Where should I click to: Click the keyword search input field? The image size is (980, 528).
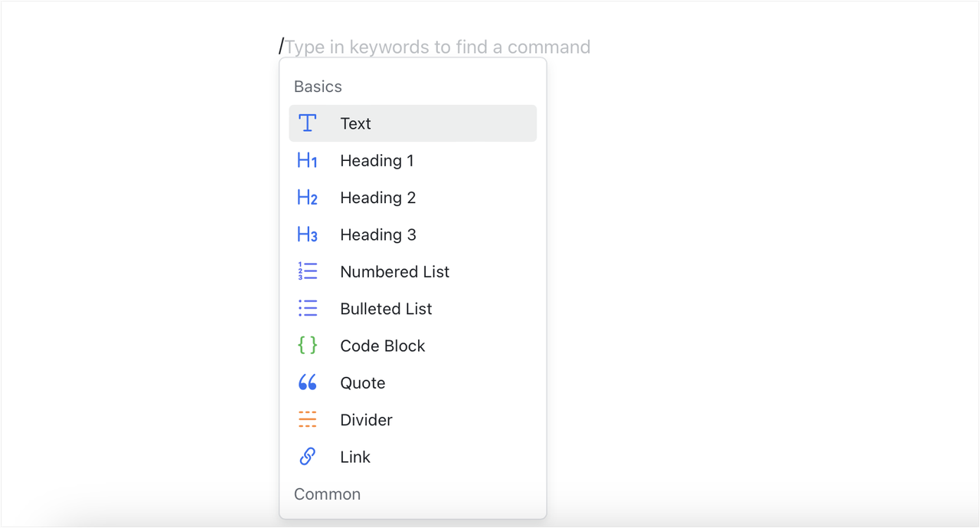click(436, 46)
